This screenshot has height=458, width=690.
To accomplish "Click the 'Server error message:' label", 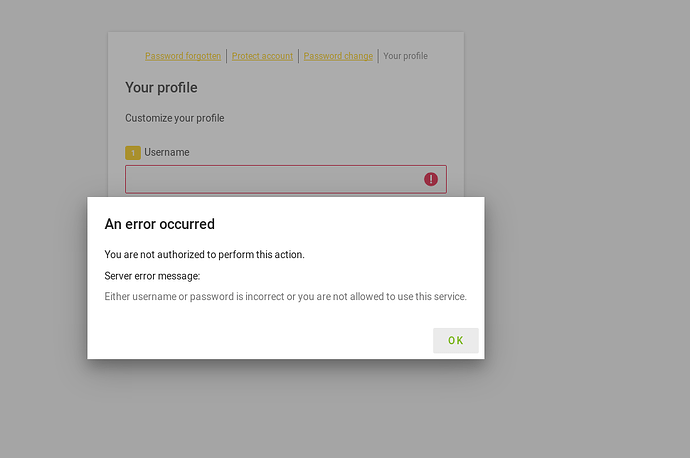I will [x=152, y=275].
